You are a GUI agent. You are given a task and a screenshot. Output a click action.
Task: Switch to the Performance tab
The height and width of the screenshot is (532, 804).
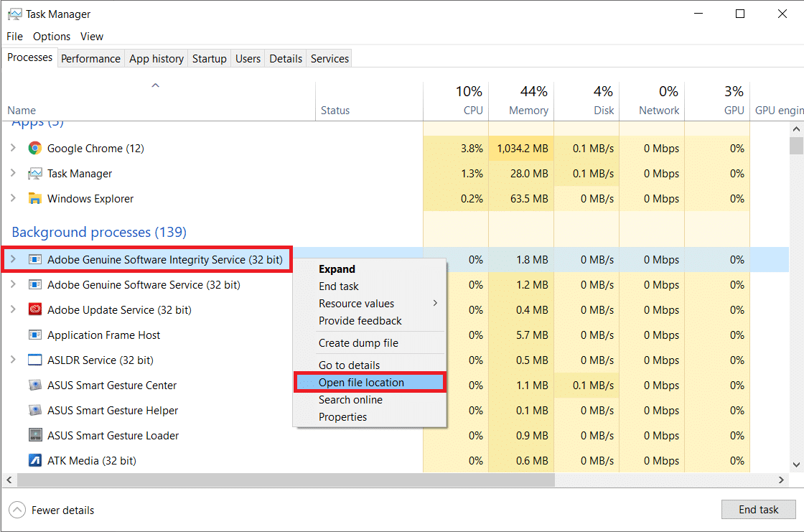click(x=90, y=59)
